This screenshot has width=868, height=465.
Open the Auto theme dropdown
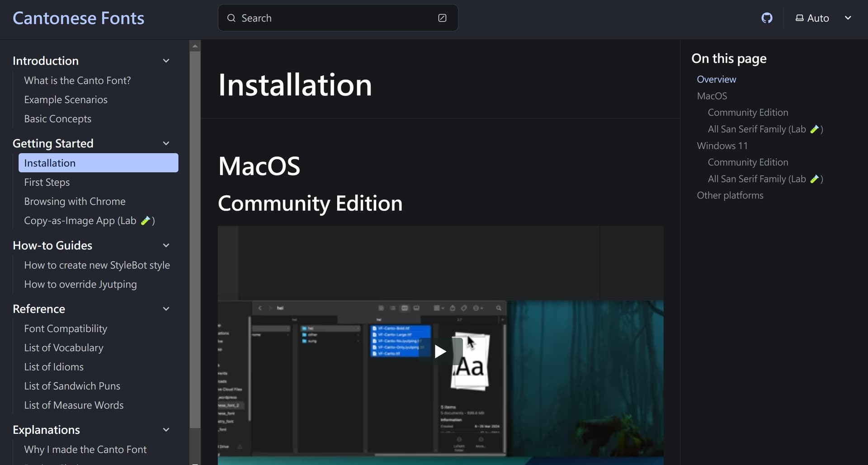tap(848, 18)
